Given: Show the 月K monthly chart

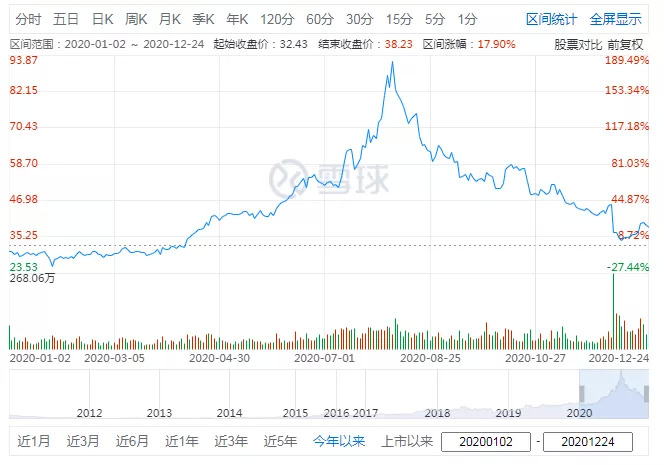Looking at the screenshot, I should (x=170, y=19).
